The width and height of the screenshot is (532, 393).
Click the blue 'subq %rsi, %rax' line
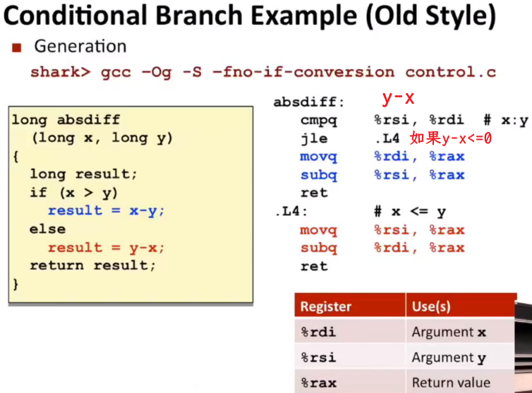point(382,175)
